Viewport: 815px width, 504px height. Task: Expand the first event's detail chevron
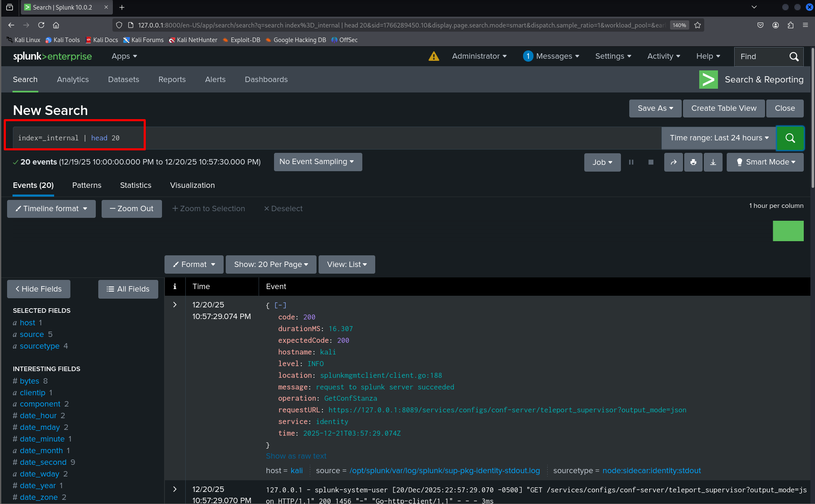coord(174,304)
